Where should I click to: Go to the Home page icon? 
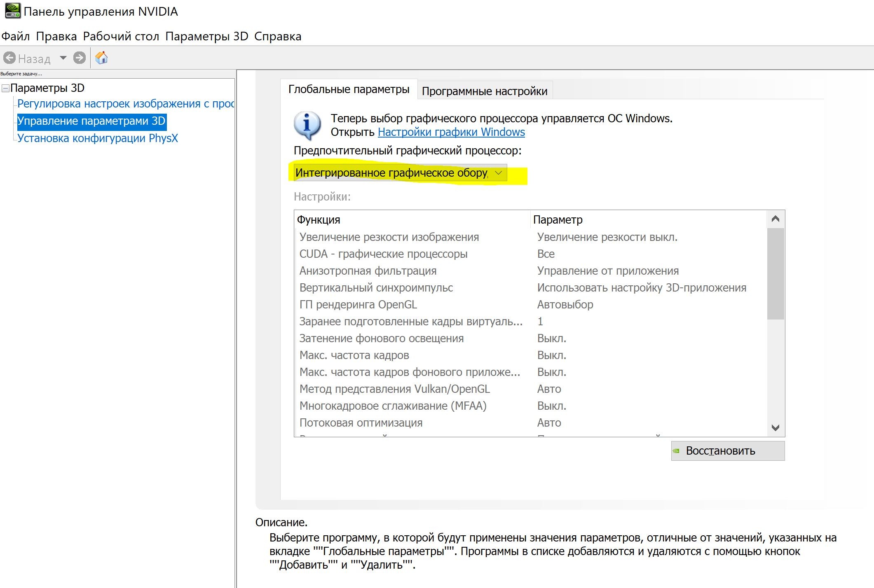(101, 58)
